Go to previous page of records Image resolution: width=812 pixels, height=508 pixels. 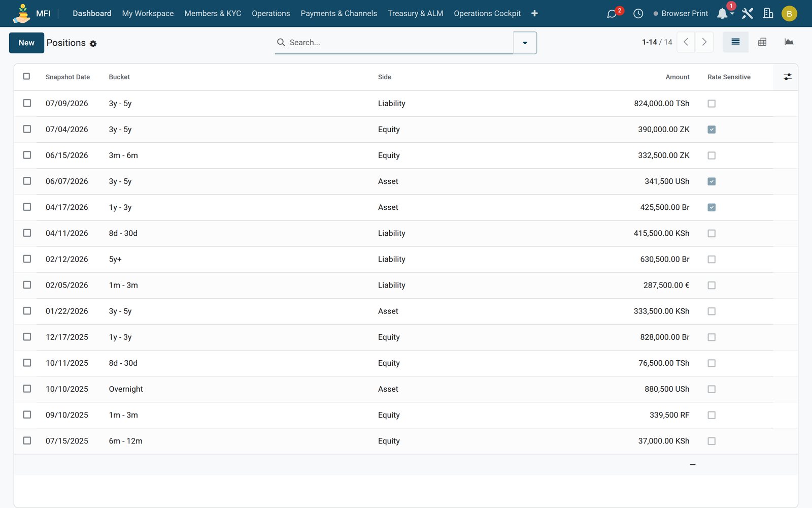(686, 42)
